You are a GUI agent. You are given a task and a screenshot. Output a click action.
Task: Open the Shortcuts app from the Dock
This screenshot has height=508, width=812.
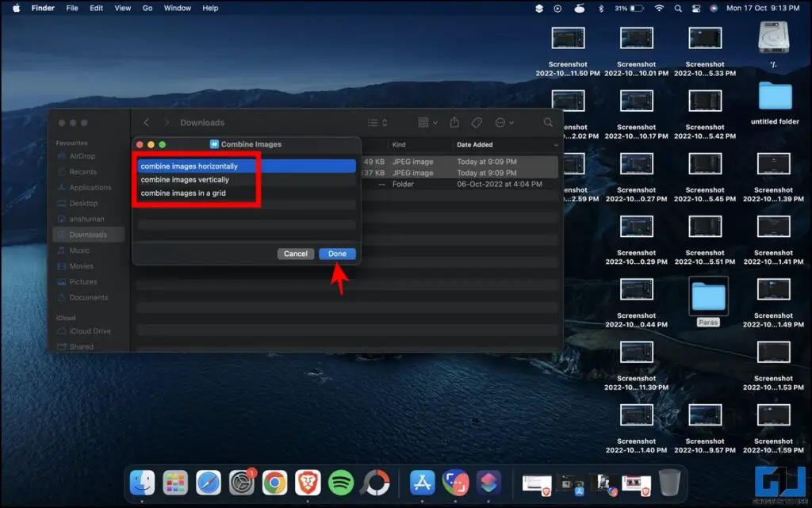[x=489, y=482]
